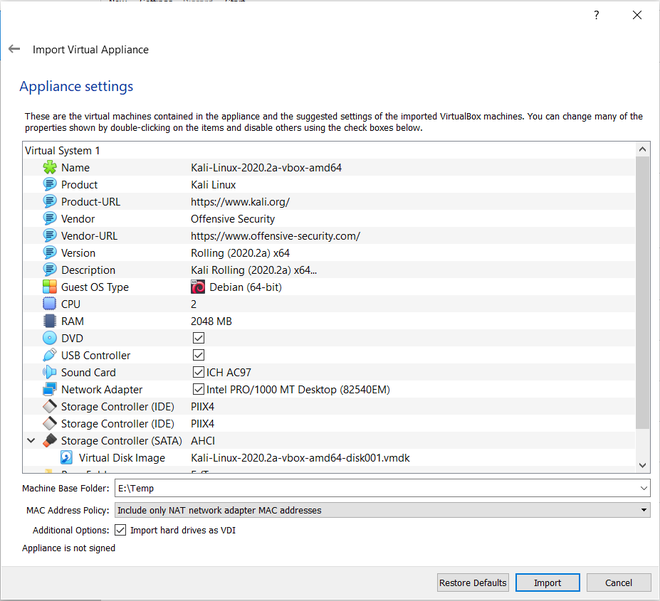
Task: Click the Import button
Action: coord(548,582)
